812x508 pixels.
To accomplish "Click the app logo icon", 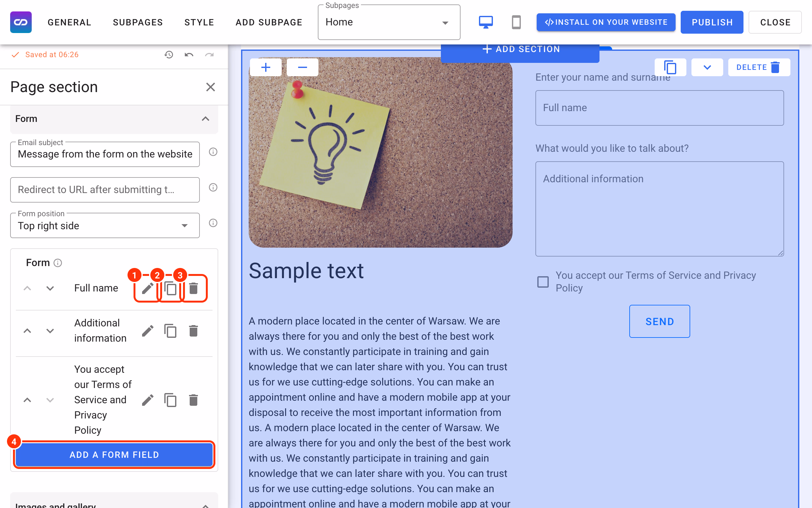I will point(21,22).
